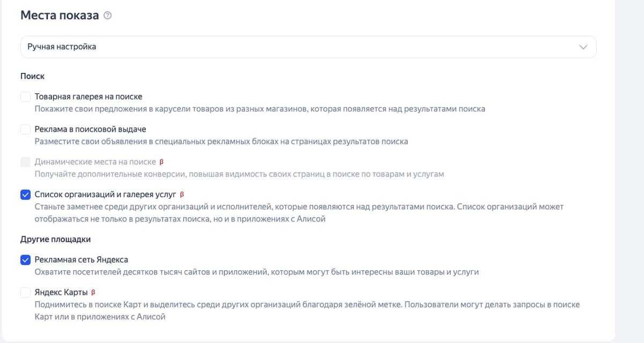The image size is (644, 343).
Task: Click beta icon beside Динамические места на поиске
Action: (162, 162)
